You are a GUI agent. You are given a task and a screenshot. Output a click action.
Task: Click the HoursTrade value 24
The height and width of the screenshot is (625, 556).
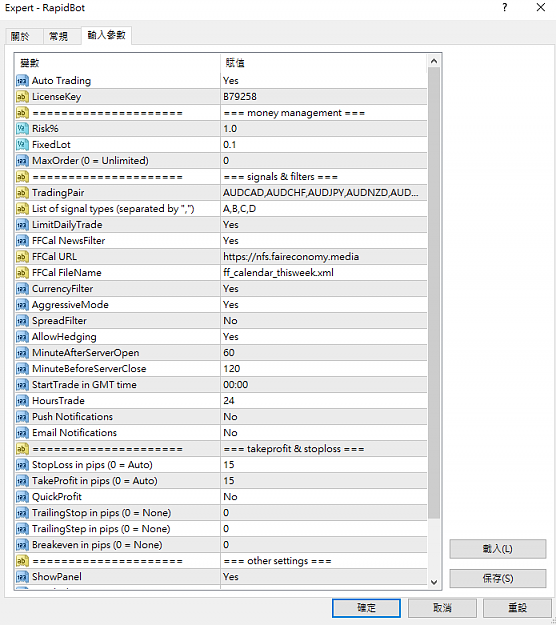pos(229,401)
